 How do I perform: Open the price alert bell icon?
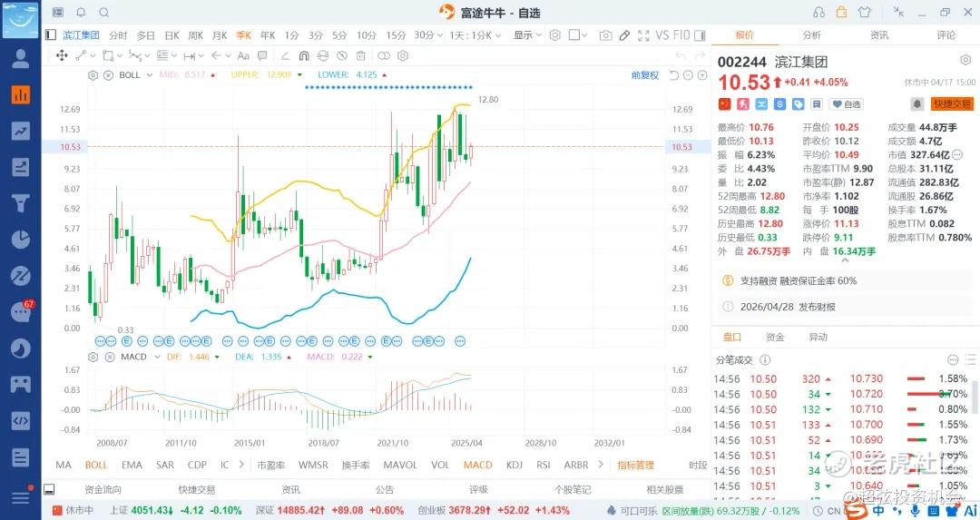tap(917, 104)
